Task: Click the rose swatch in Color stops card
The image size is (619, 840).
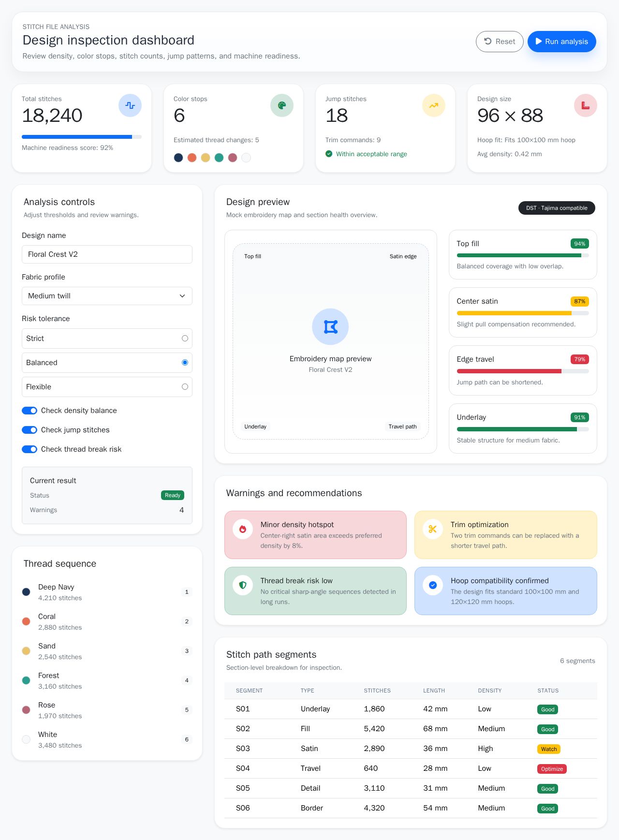Action: (233, 158)
